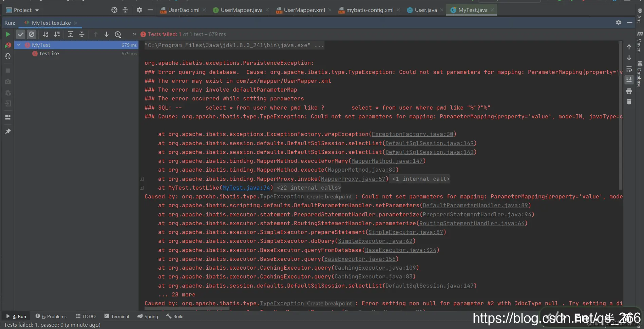Click the restore layout icon in Run sidebar
644x329 pixels.
click(8, 117)
